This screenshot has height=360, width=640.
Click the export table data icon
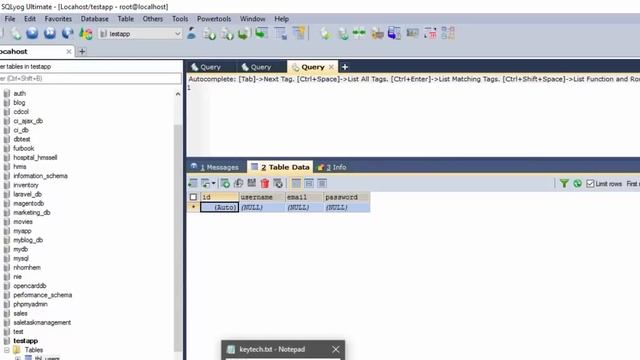[193, 183]
